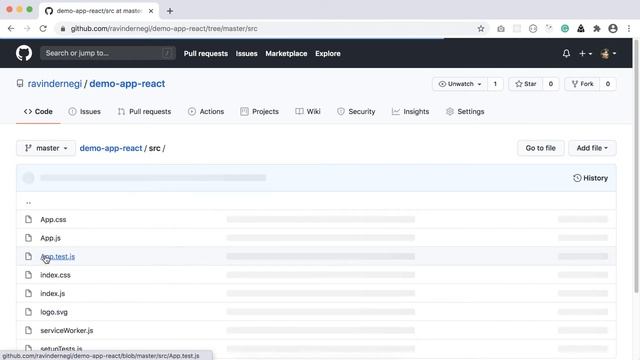640x360 pixels.
Task: Click the camera extension icon
Action: pos(501,29)
